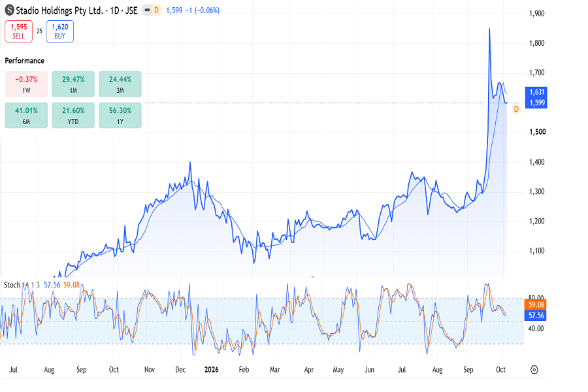Image resolution: width=588 pixels, height=392 pixels.
Task: Click the orange 59.08 axis value tag
Action: (x=536, y=304)
